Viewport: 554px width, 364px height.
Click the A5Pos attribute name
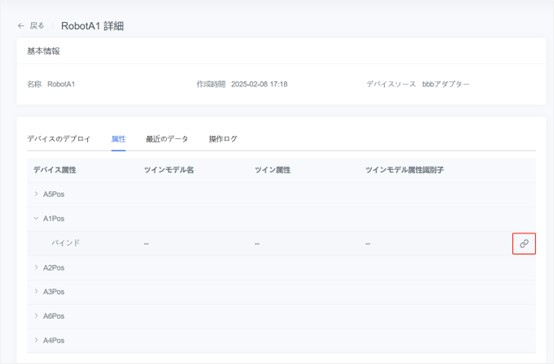click(x=54, y=194)
